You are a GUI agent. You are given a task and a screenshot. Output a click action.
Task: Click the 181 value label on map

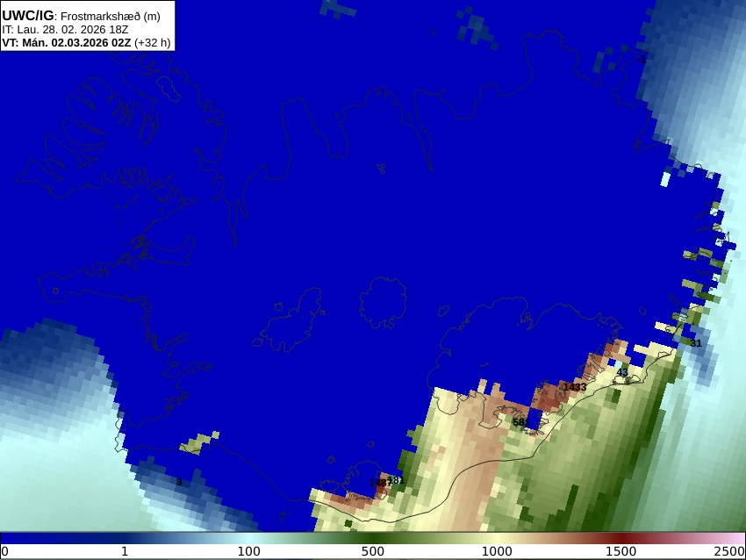[396, 480]
